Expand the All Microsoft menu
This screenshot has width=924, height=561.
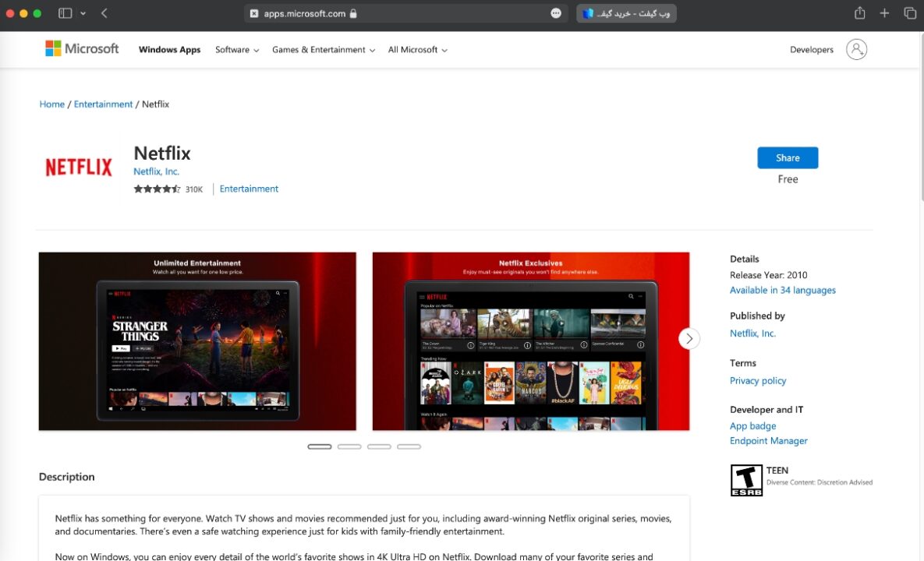point(417,49)
